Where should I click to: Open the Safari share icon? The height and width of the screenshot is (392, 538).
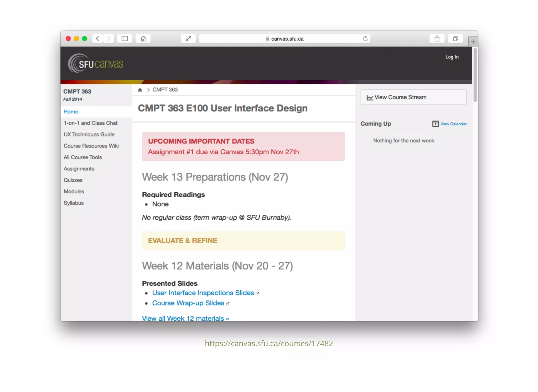pyautogui.click(x=437, y=39)
